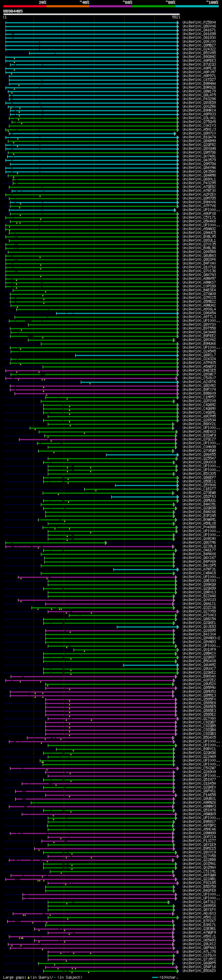Click the Large gaps legend text

43,977
